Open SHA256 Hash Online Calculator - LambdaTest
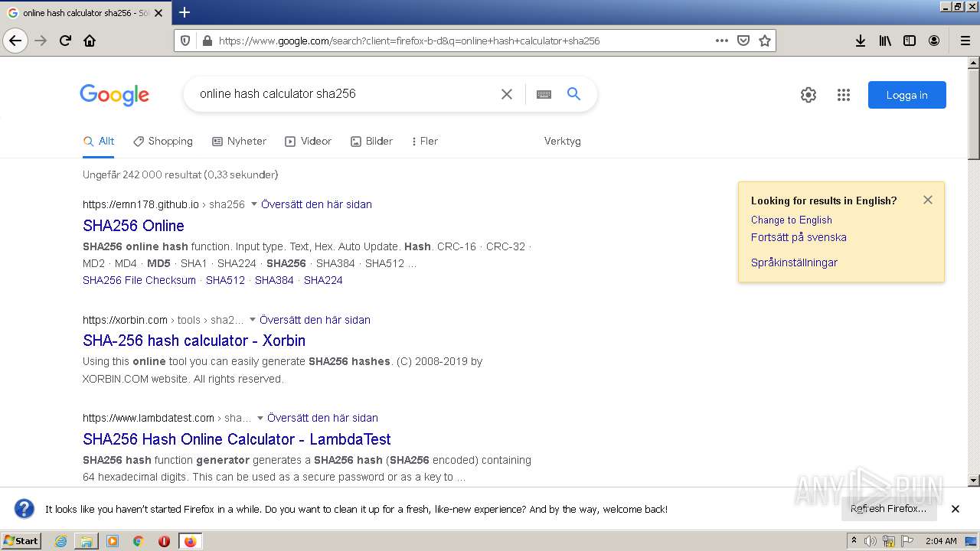 (x=237, y=439)
